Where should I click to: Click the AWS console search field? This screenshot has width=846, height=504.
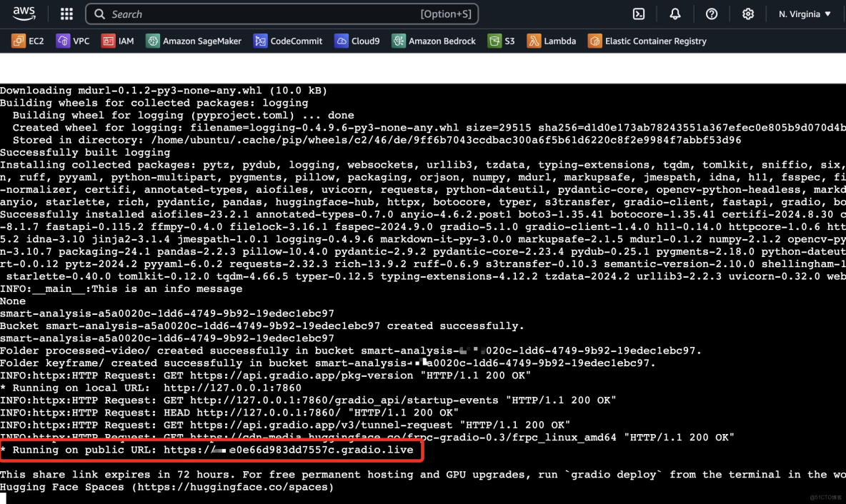click(x=282, y=14)
